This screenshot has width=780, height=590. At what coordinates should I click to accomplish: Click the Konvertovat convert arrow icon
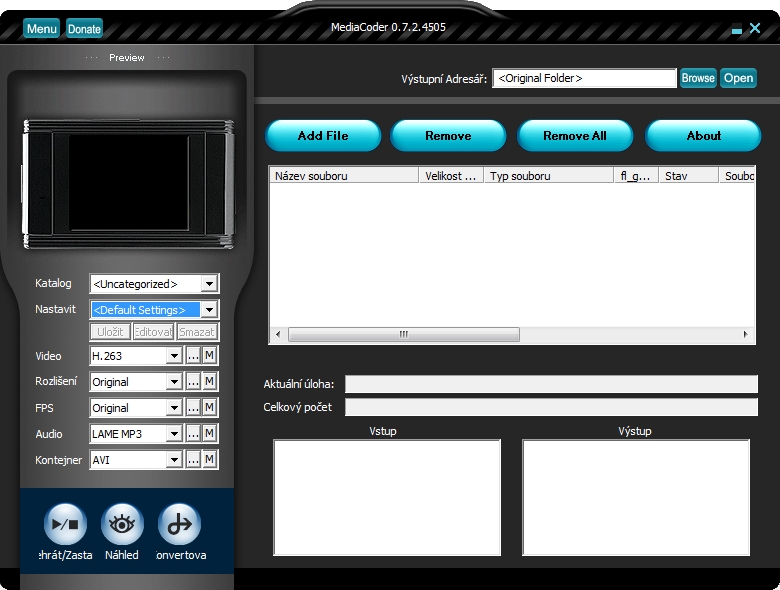pyautogui.click(x=179, y=524)
